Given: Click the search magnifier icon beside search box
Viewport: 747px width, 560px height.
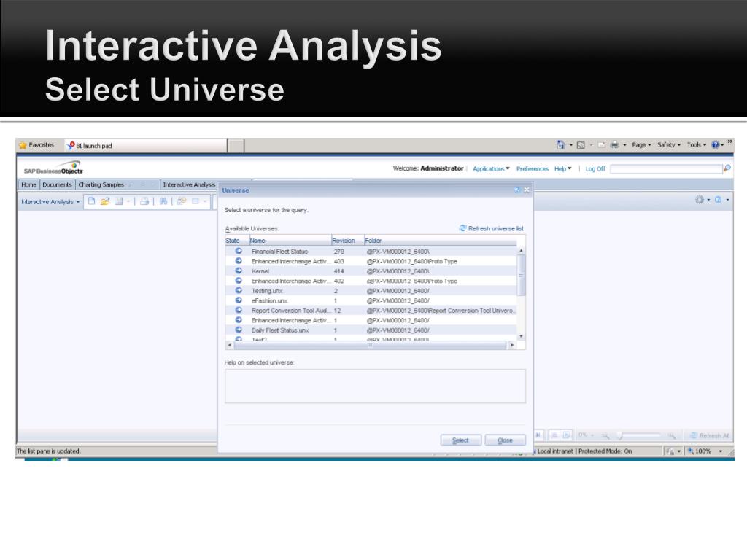Looking at the screenshot, I should click(x=727, y=168).
